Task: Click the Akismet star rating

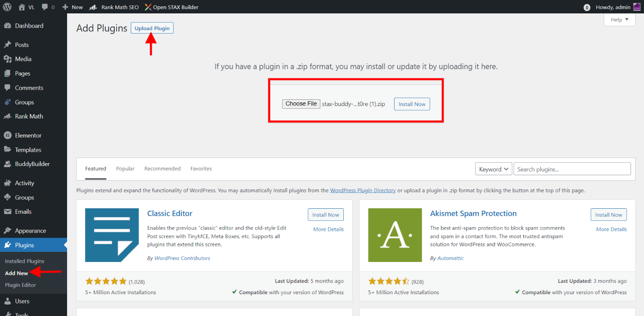Action: click(389, 281)
